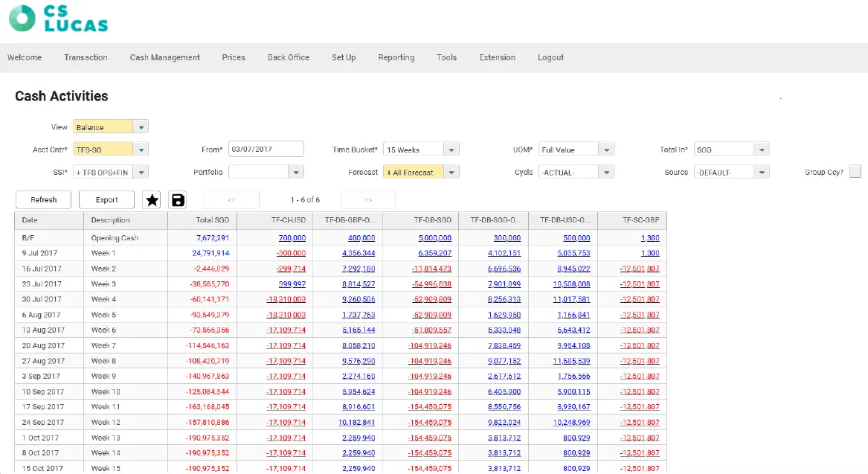
Task: Click Logout in the menu bar
Action: click(x=551, y=57)
